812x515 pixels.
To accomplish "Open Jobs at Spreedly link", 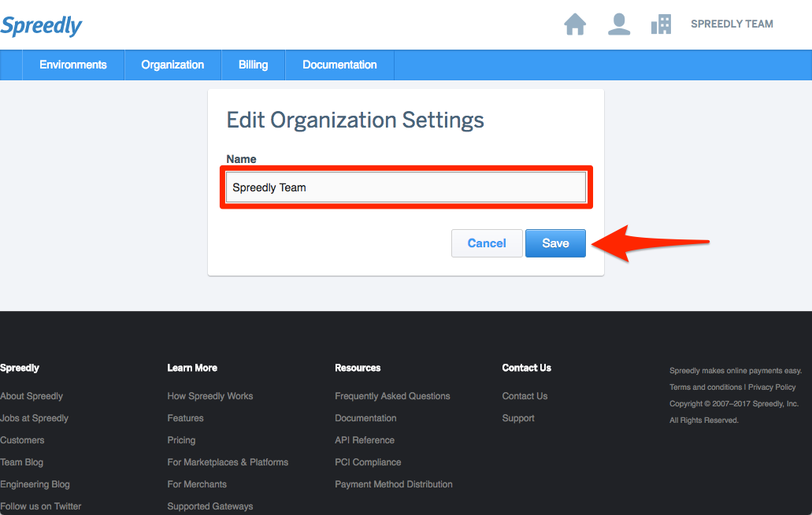I will [34, 418].
